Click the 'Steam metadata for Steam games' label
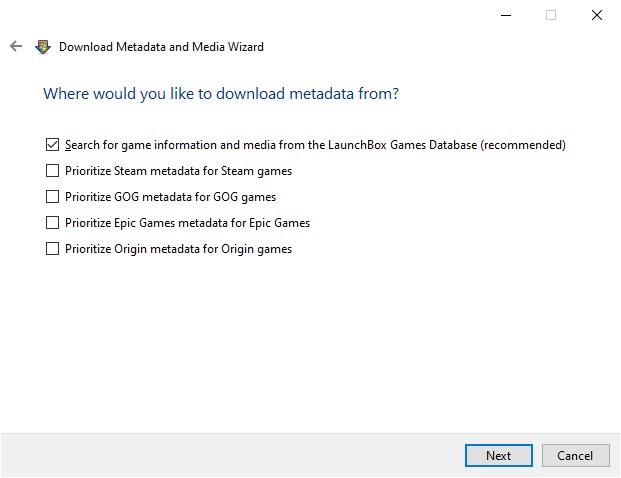Screen dimensions: 621x478 coord(203,171)
